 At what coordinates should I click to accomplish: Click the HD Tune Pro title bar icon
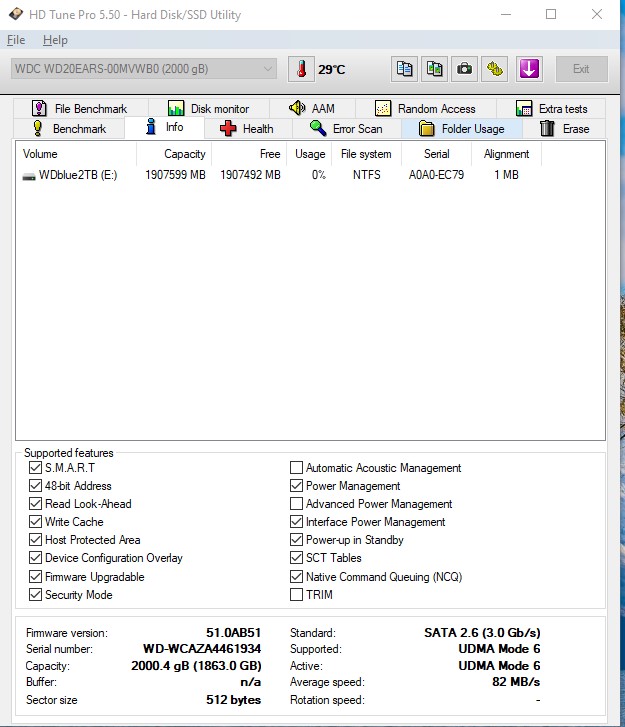pos(15,14)
